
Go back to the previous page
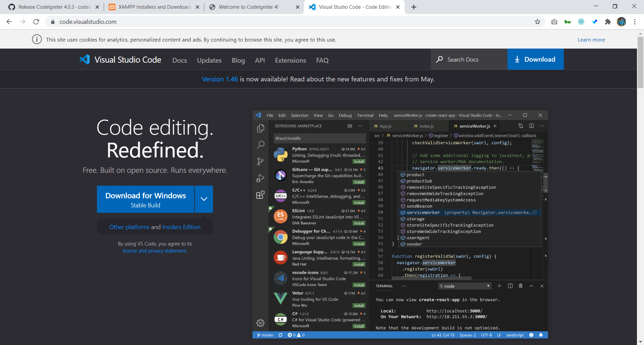click(9, 22)
